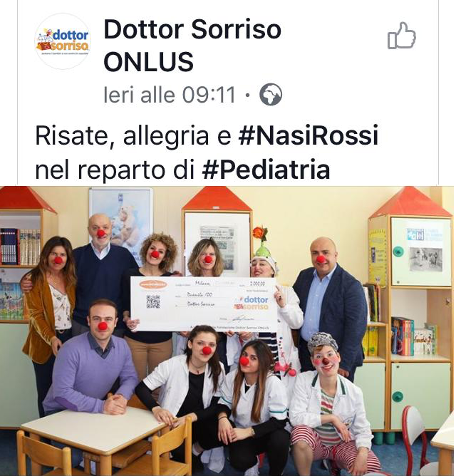Follow the #NasiRossi hashtag

(x=308, y=135)
